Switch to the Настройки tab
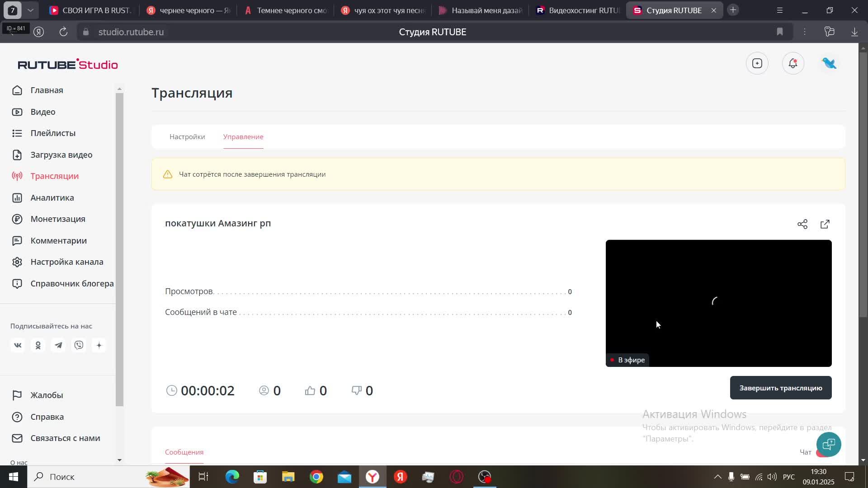The width and height of the screenshot is (868, 488). 187,137
